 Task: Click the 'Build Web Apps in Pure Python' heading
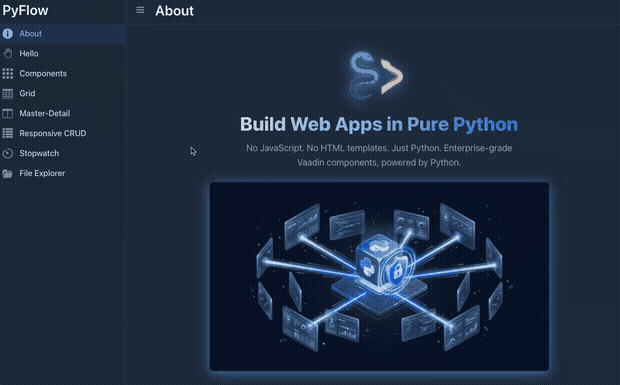coord(379,124)
